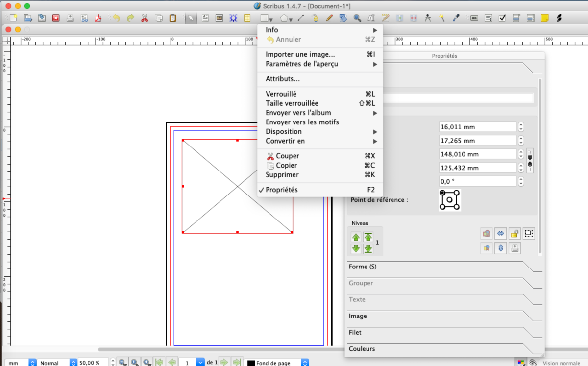Screen dimensions: 588x366
Task: Toggle the Propriétés checked menu item
Action: pyautogui.click(x=281, y=190)
